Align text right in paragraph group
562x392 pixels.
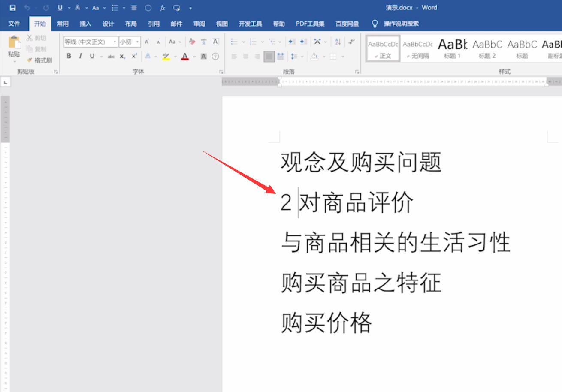(257, 56)
